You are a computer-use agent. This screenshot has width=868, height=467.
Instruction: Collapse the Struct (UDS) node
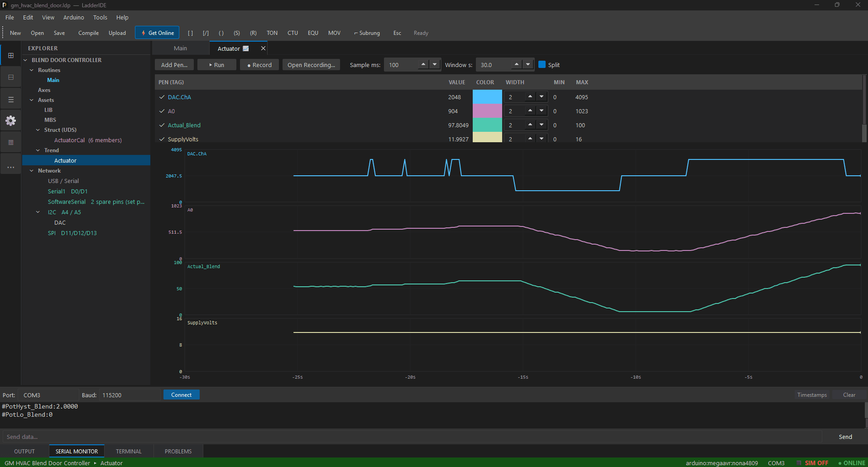pos(38,130)
